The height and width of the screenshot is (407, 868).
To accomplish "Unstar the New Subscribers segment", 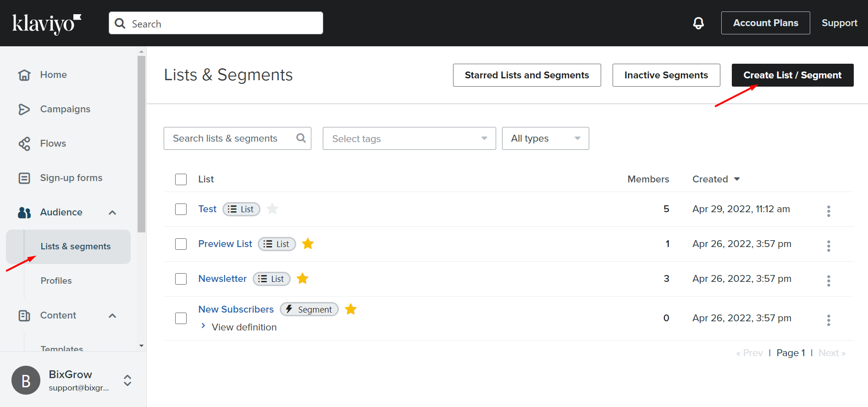I will click(x=350, y=309).
